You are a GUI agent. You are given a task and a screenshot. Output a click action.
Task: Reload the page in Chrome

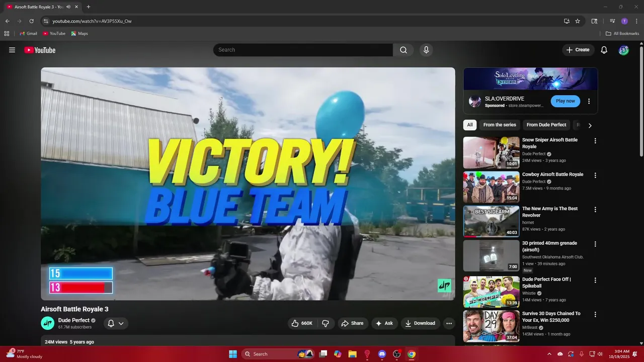point(31,21)
